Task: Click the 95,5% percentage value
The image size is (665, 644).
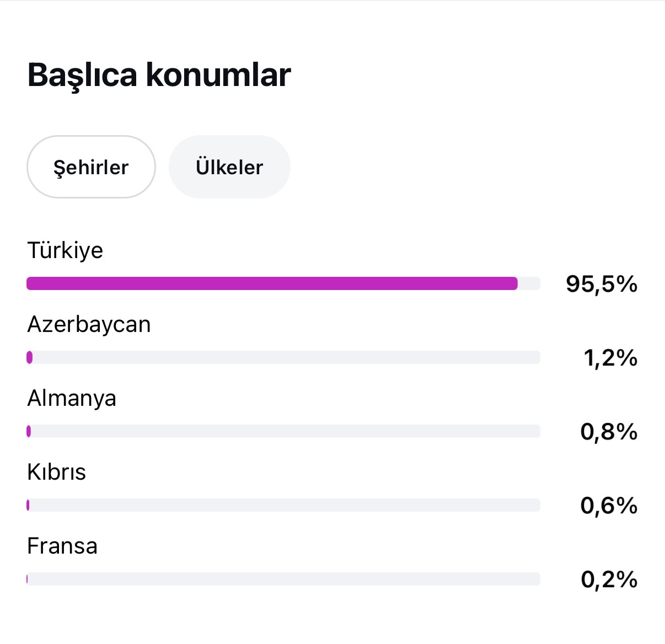Action: [602, 284]
